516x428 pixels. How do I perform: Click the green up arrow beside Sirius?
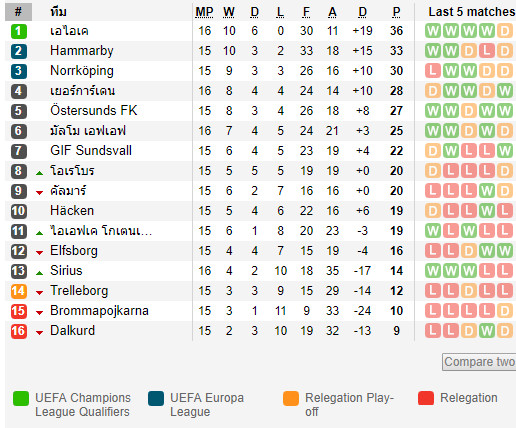point(40,273)
